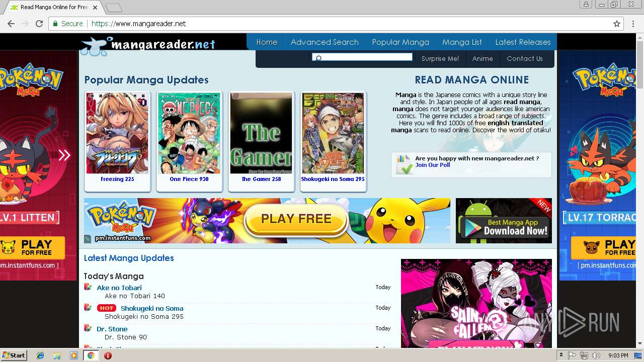Open the media player taskbar icon
This screenshot has width=644, height=362.
tap(74, 355)
